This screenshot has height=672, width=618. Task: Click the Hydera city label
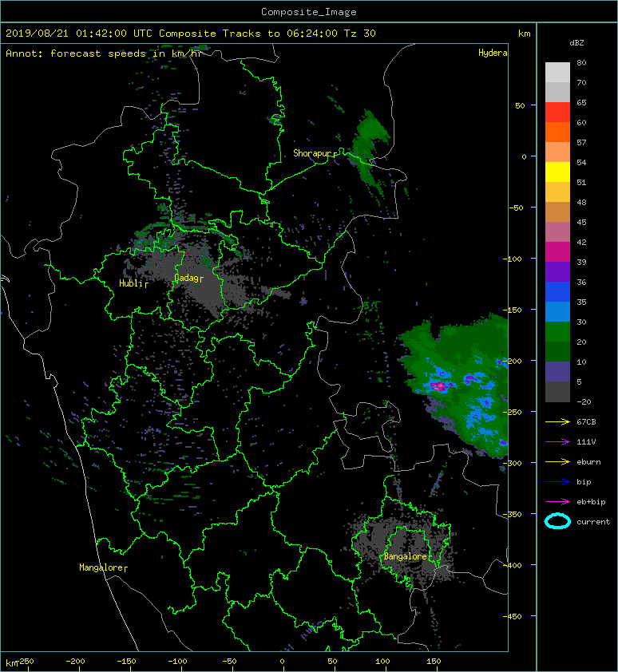click(x=493, y=53)
